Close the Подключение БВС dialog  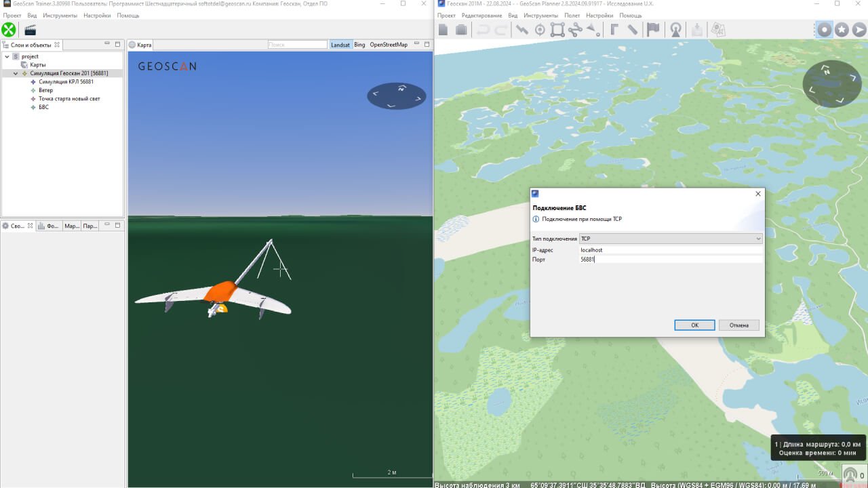pos(758,194)
